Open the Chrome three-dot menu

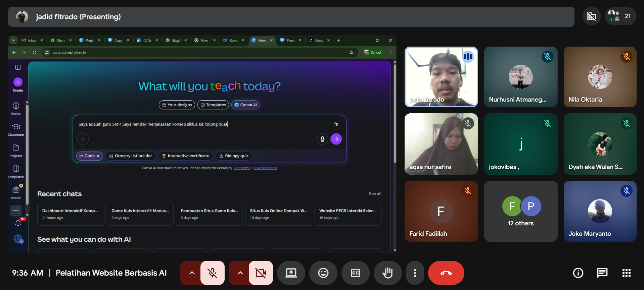(x=391, y=52)
